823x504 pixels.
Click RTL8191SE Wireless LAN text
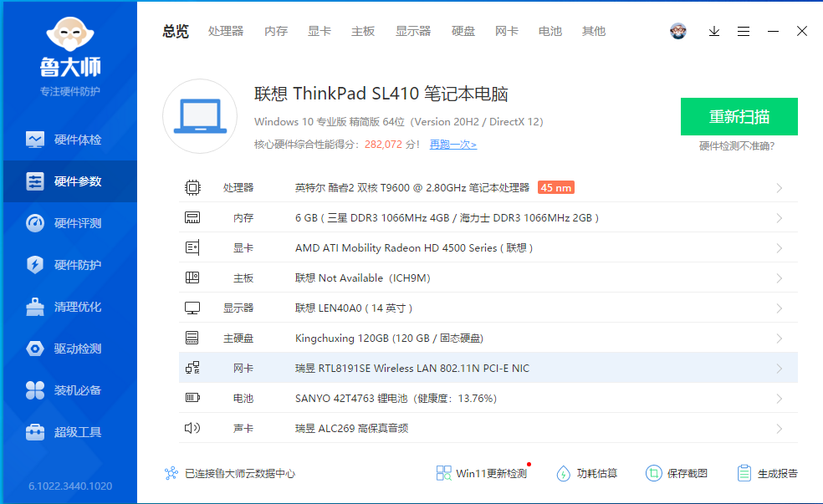point(412,368)
